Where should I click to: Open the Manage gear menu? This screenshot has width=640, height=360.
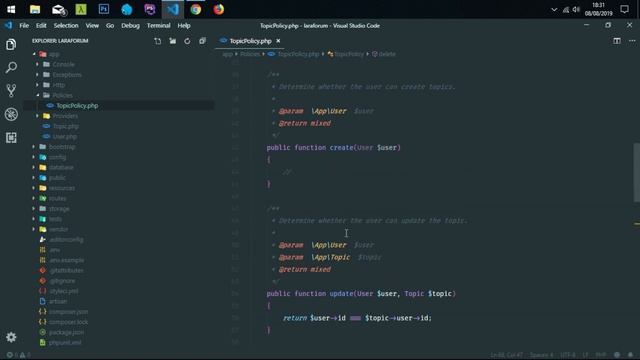click(x=11, y=337)
